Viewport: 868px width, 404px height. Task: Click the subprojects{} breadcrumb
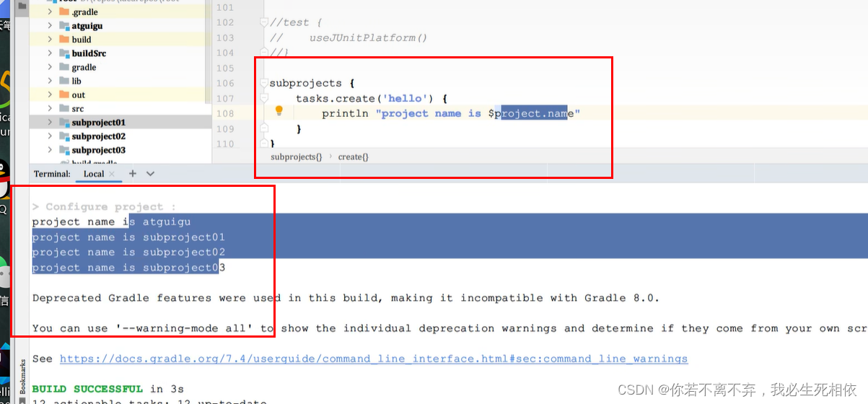click(297, 157)
